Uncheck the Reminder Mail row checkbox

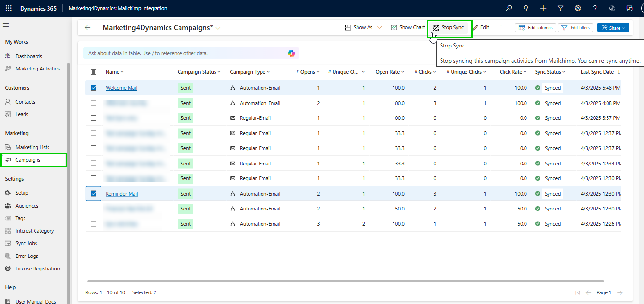[x=94, y=194]
